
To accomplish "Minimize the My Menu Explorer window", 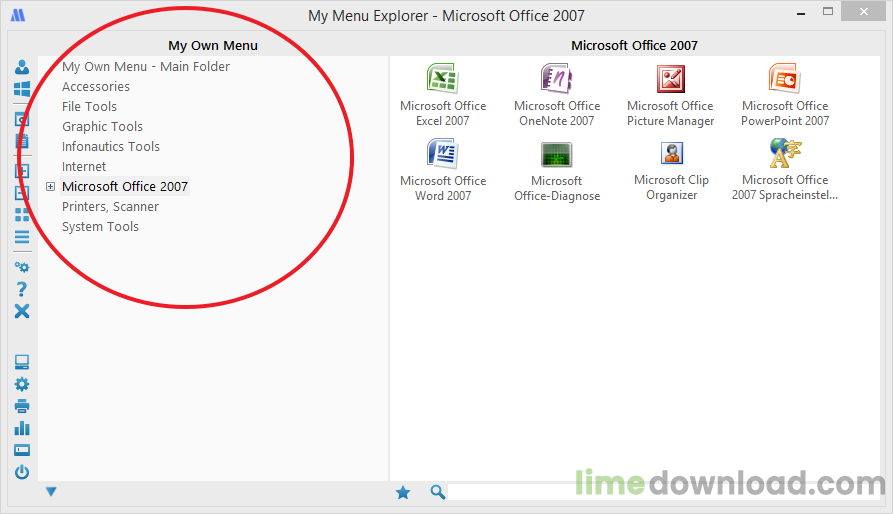I will 801,13.
